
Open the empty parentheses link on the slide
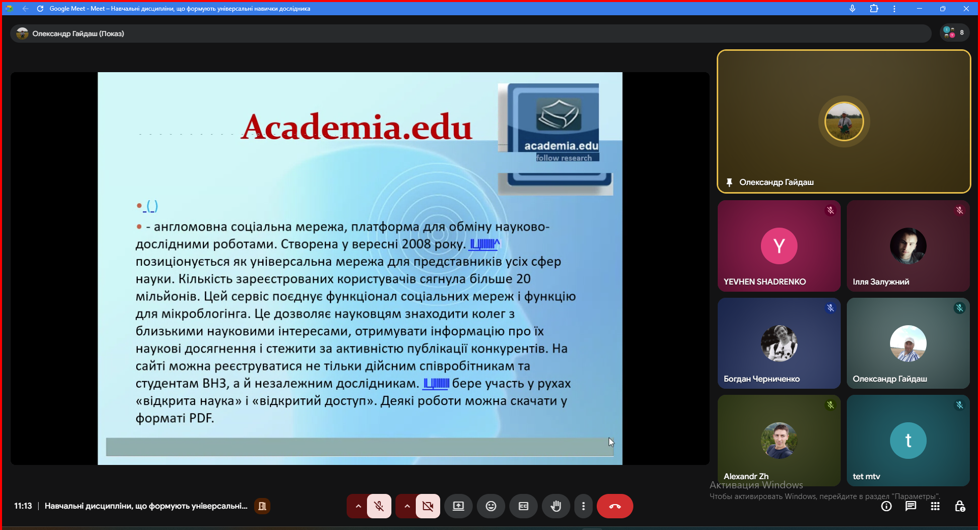tap(151, 206)
